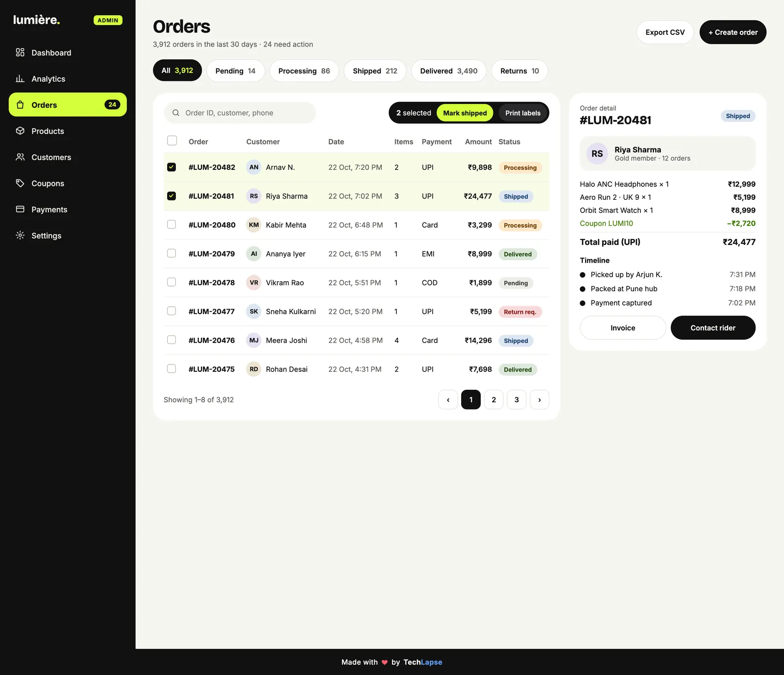This screenshot has height=675, width=784.
Task: Click the Orders shopping bag icon
Action: [x=20, y=105]
